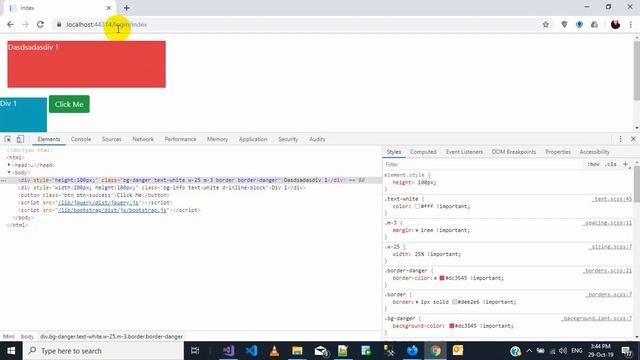Open the jquery.js script link
The width and height of the screenshot is (640, 360).
pos(98,202)
